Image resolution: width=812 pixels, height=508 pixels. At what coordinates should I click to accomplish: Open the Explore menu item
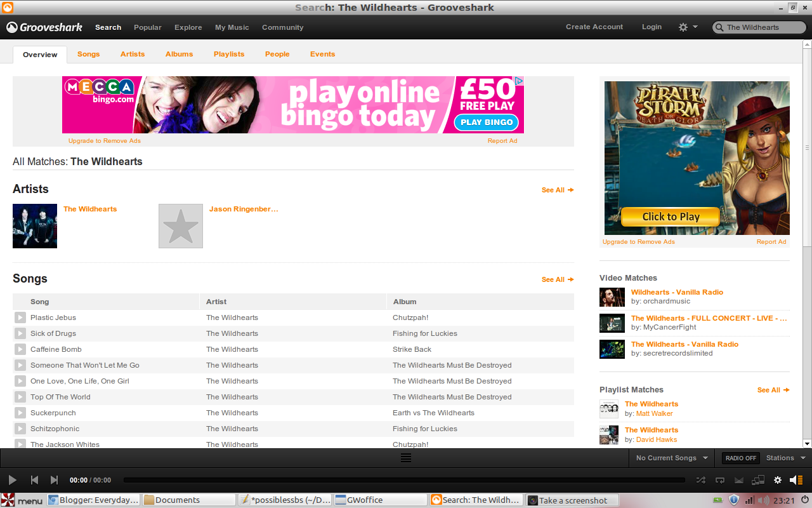pos(188,27)
